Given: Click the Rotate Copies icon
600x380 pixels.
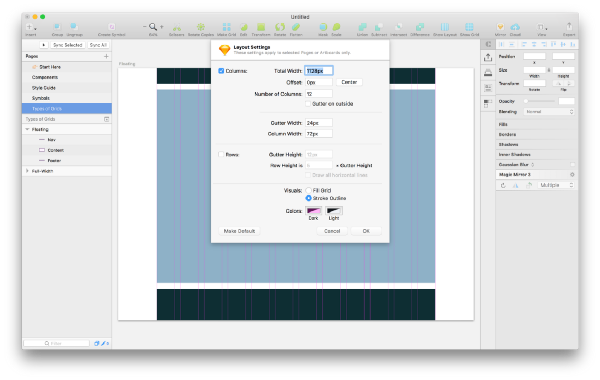Looking at the screenshot, I should pos(201,27).
